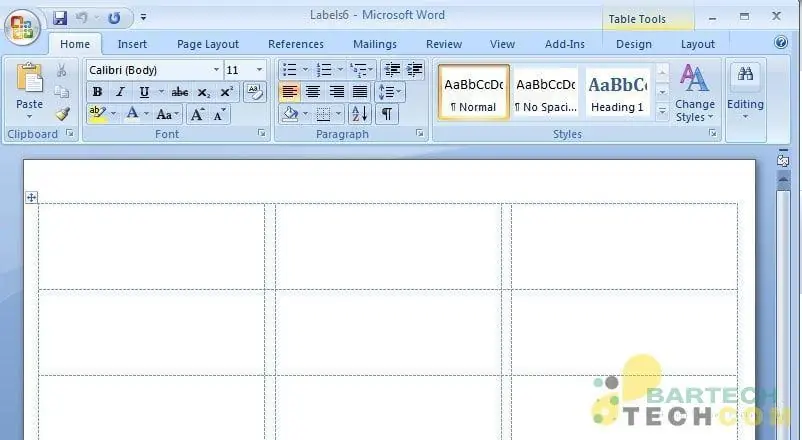Open the Table Tools Design tab
This screenshot has width=802, height=440.
634,44
